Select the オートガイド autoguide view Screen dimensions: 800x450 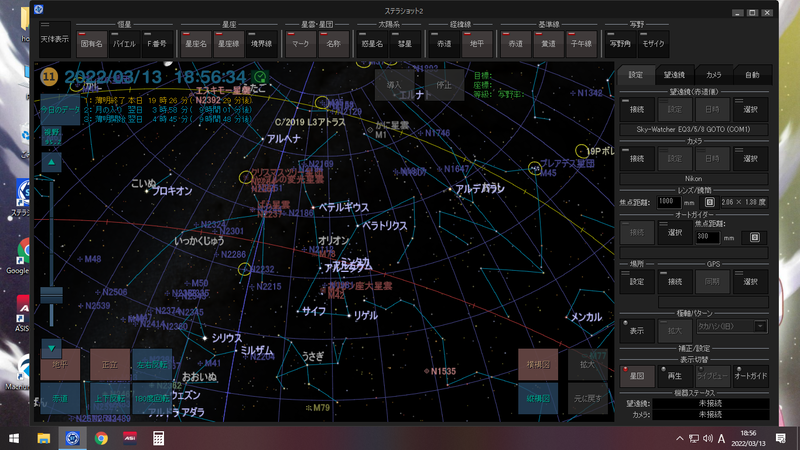(751, 376)
